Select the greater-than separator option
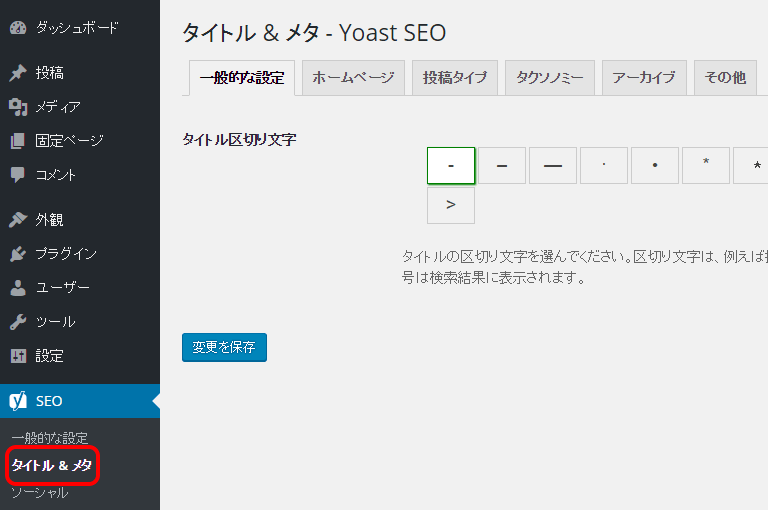 (x=451, y=205)
